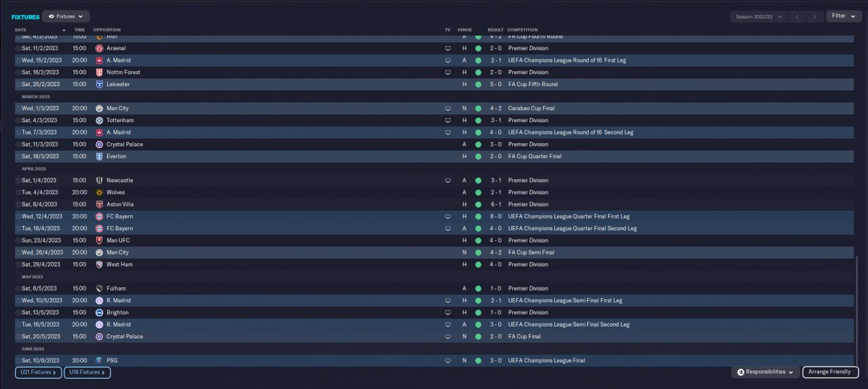Tick the checkmark circle for Sun, 23/4/2023
The image size is (868, 389).
click(x=18, y=240)
